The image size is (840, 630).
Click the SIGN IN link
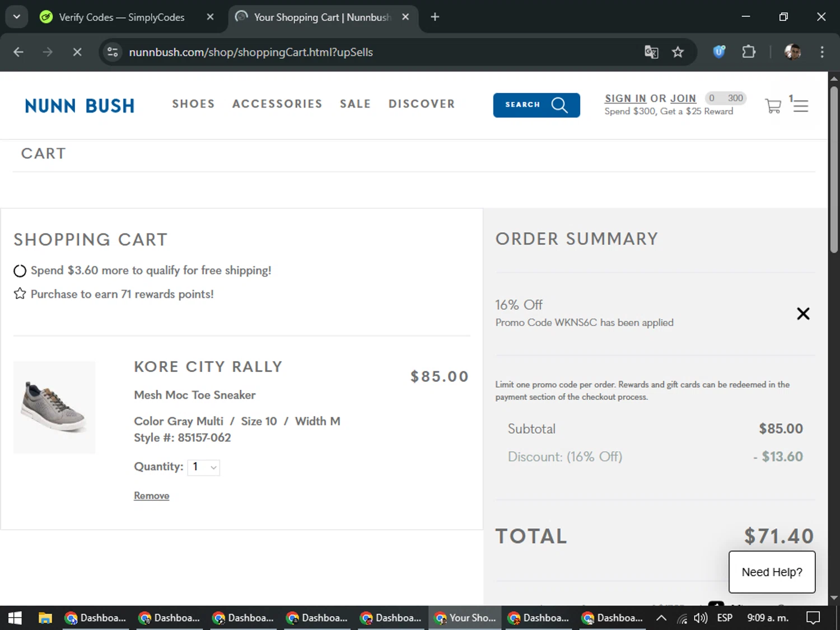[626, 99]
